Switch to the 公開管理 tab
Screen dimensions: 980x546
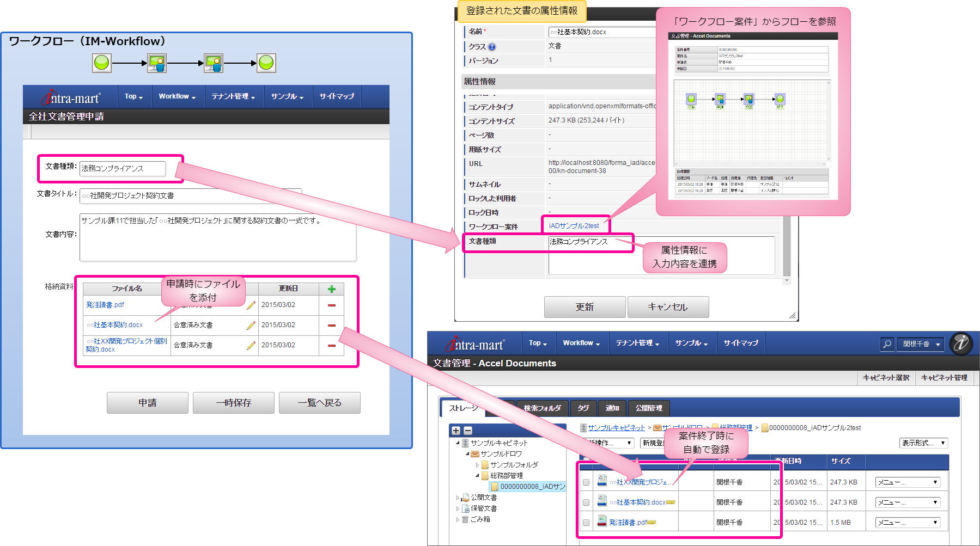coord(649,408)
